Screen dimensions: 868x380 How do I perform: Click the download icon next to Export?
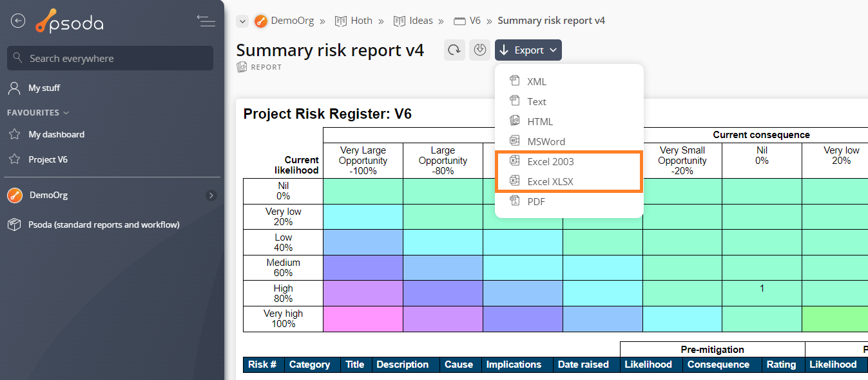[x=479, y=50]
